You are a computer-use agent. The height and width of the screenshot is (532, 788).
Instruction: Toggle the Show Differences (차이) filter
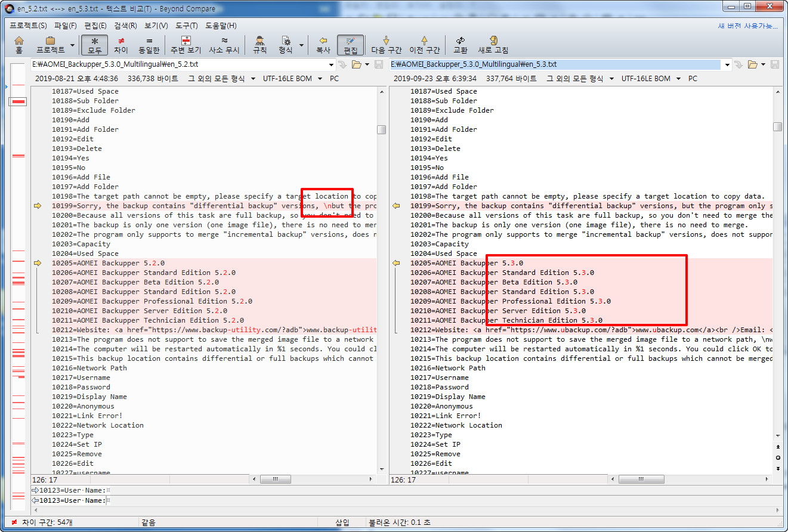[x=121, y=45]
